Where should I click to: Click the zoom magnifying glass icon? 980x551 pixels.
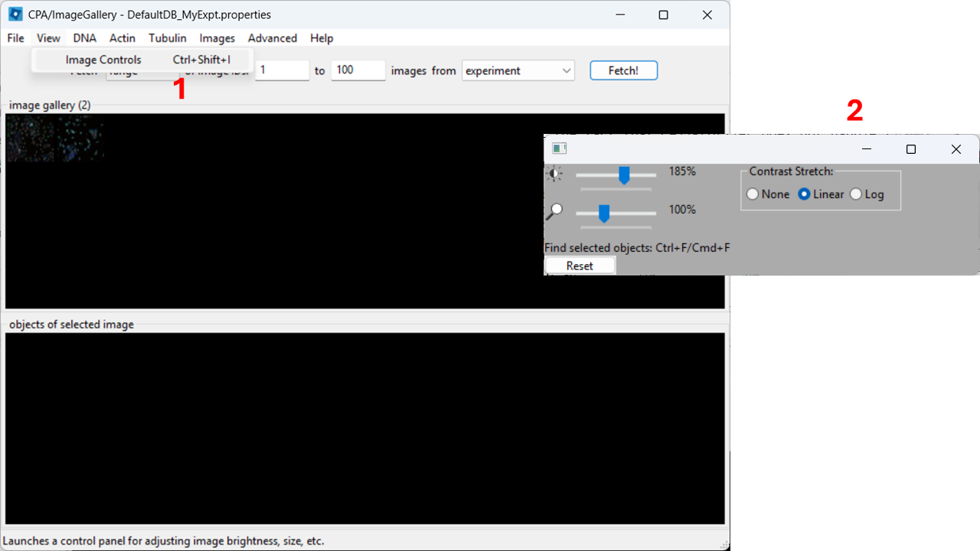[554, 209]
